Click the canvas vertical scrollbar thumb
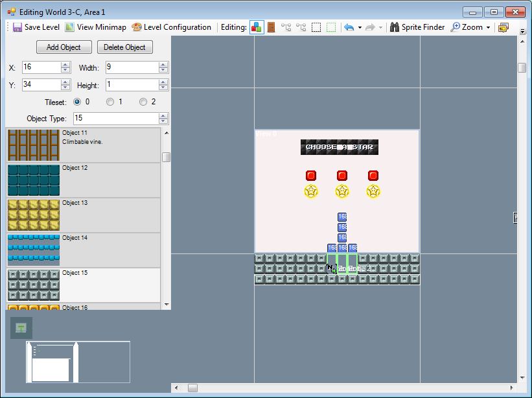Image resolution: width=532 pixels, height=398 pixels. (x=522, y=67)
